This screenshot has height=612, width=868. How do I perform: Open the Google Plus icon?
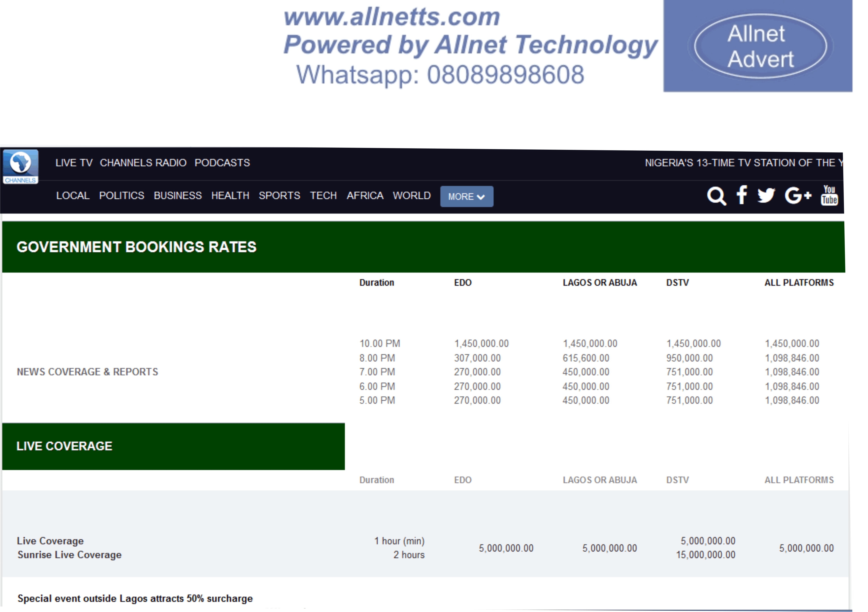point(798,195)
